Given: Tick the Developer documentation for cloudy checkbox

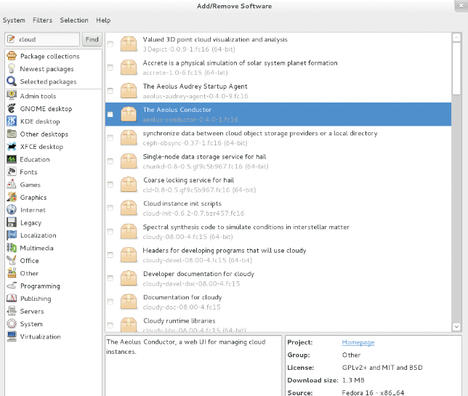Looking at the screenshot, I should coord(110,278).
